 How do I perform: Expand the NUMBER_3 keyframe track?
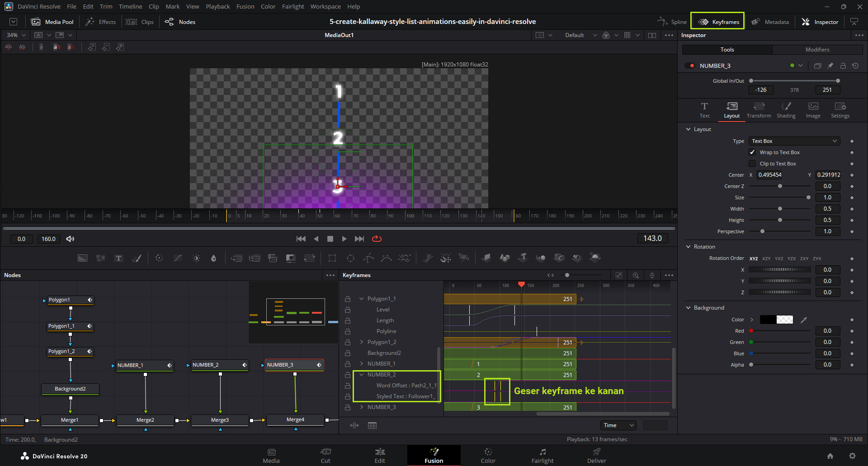362,407
